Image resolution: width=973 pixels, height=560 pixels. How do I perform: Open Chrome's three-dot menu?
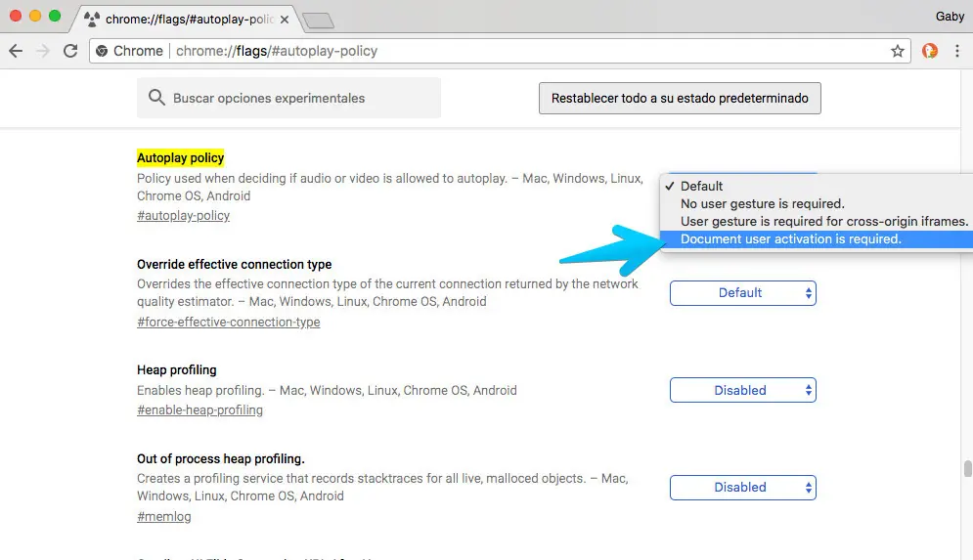pyautogui.click(x=957, y=51)
